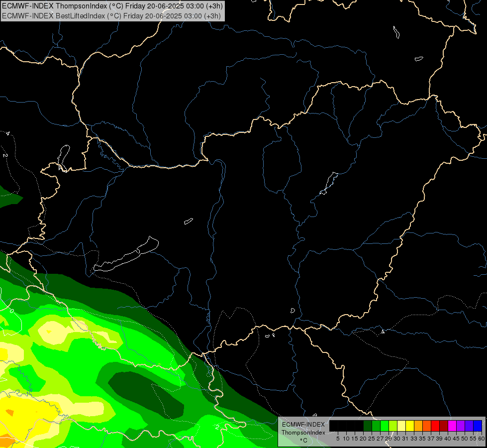Click the pure yellow 31–33 legend swatch

[x=410, y=426]
